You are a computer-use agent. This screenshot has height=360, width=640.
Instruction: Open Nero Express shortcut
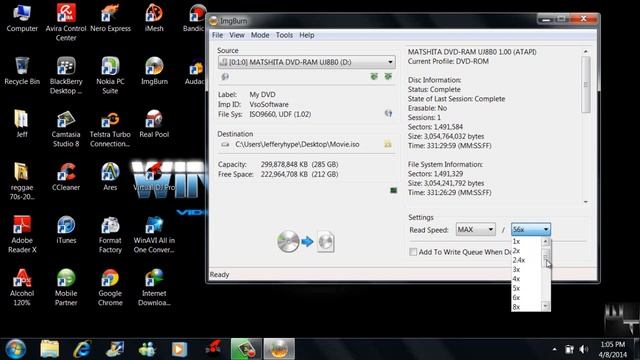point(110,18)
